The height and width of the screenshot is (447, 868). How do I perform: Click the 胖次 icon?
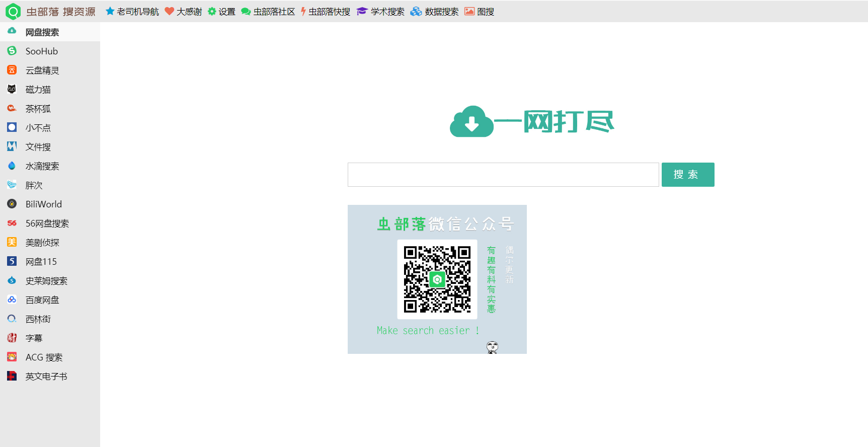(x=12, y=185)
